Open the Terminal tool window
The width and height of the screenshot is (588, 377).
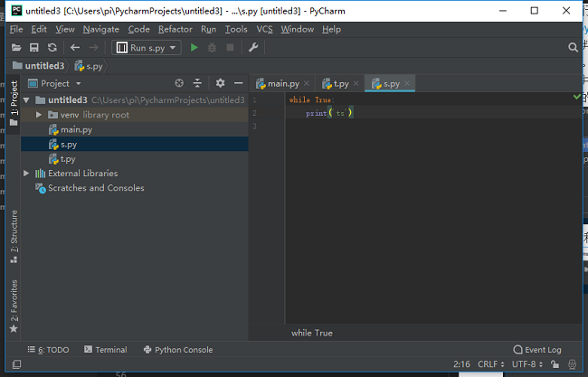[x=106, y=350]
